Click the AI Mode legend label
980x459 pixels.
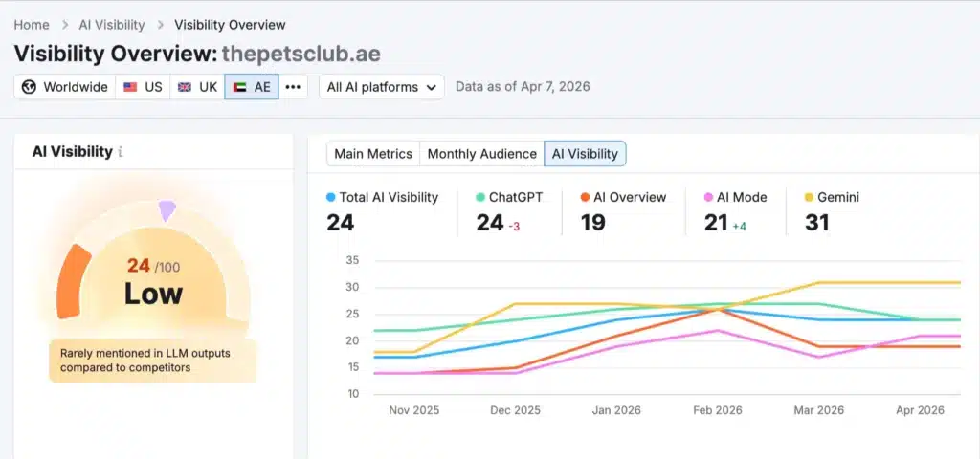tap(742, 197)
